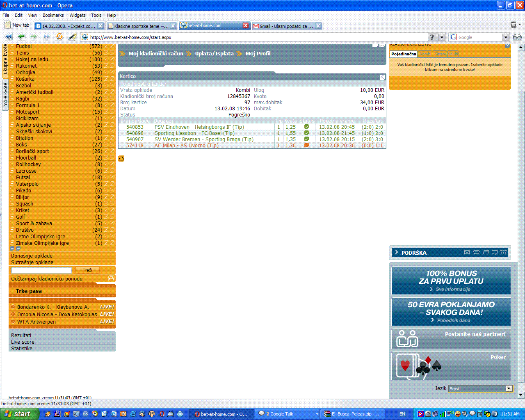This screenshot has width=525, height=420.
Task: Open the Widgets menu
Action: [x=78, y=15]
